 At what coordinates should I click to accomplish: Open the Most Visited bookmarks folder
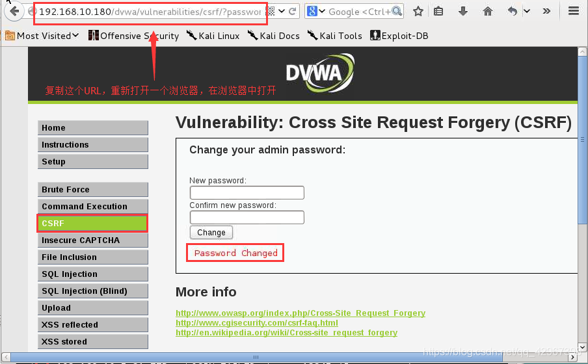point(42,36)
